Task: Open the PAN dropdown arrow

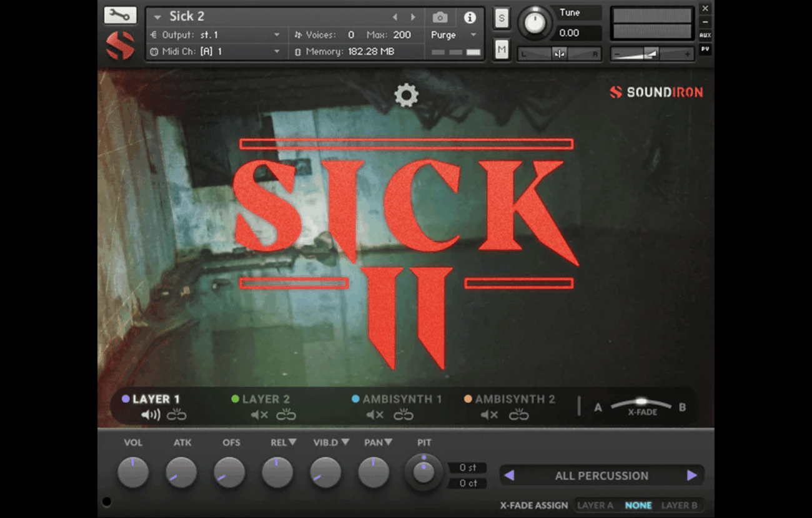Action: point(388,442)
